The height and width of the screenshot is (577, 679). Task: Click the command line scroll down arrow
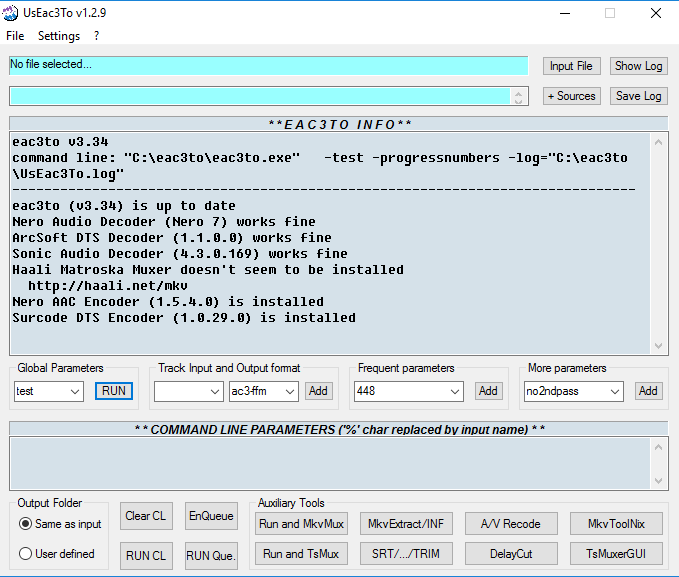point(659,481)
